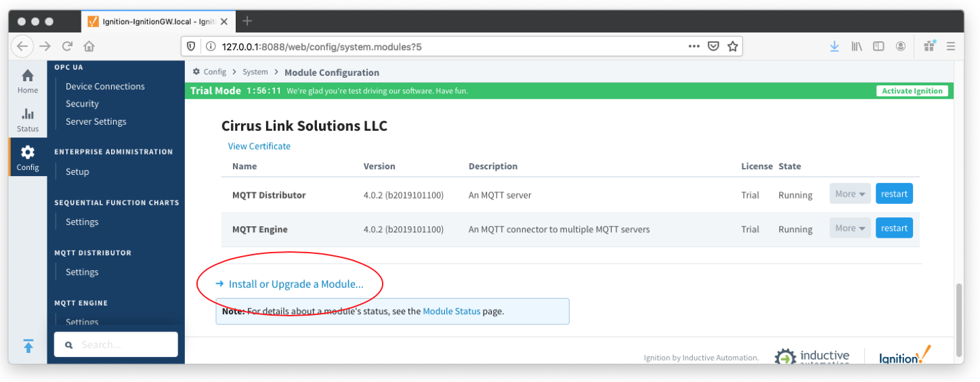Select the Ignition-IgnitionGW.local browser tab
This screenshot has width=980, height=382.
point(159,21)
